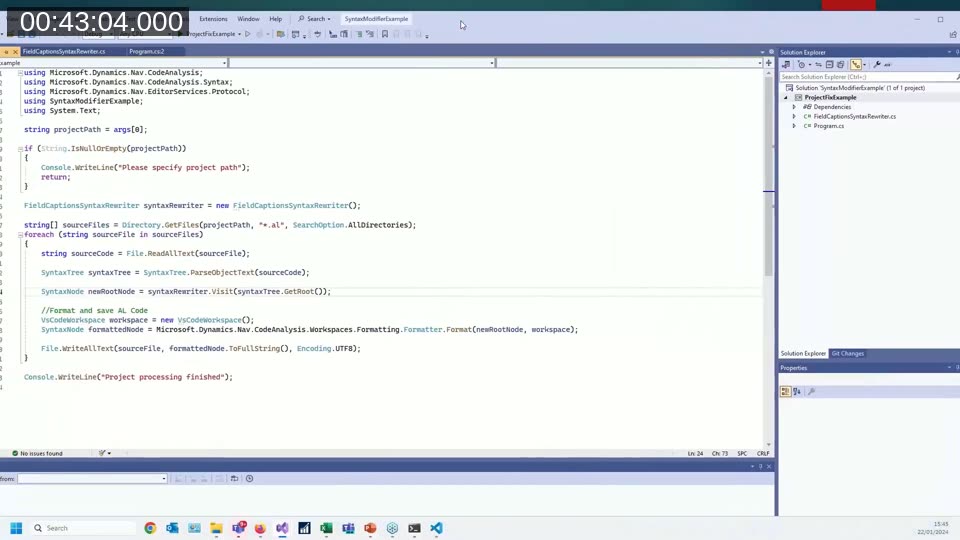Expand the Dependencies node
The image size is (960, 540).
pyautogui.click(x=795, y=107)
